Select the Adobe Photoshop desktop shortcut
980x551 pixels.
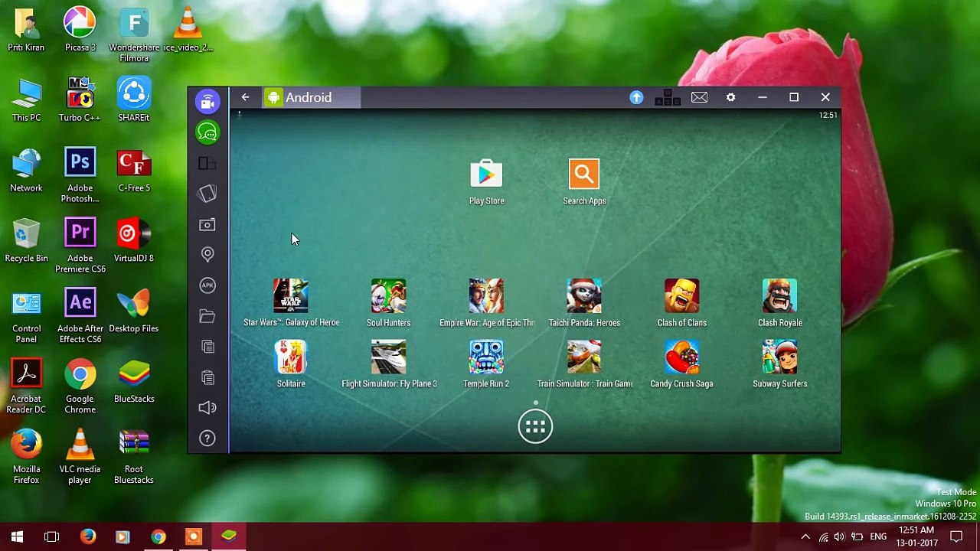coord(80,175)
